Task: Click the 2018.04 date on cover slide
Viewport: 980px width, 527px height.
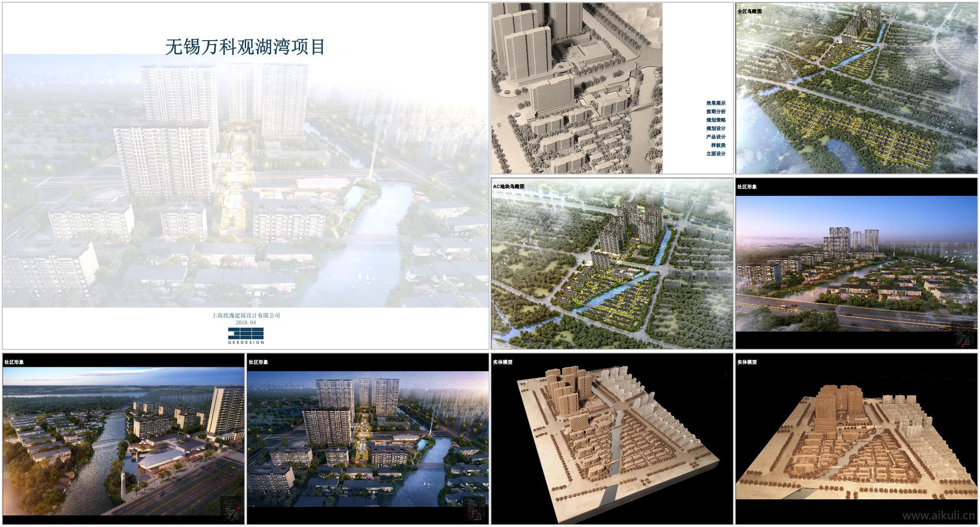Action: point(246,322)
